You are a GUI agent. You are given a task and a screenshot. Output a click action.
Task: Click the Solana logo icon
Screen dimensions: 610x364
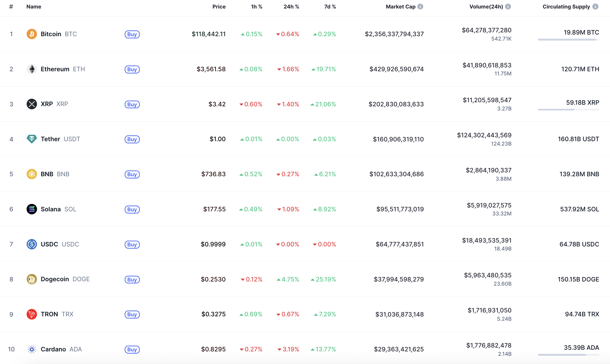[x=32, y=209]
